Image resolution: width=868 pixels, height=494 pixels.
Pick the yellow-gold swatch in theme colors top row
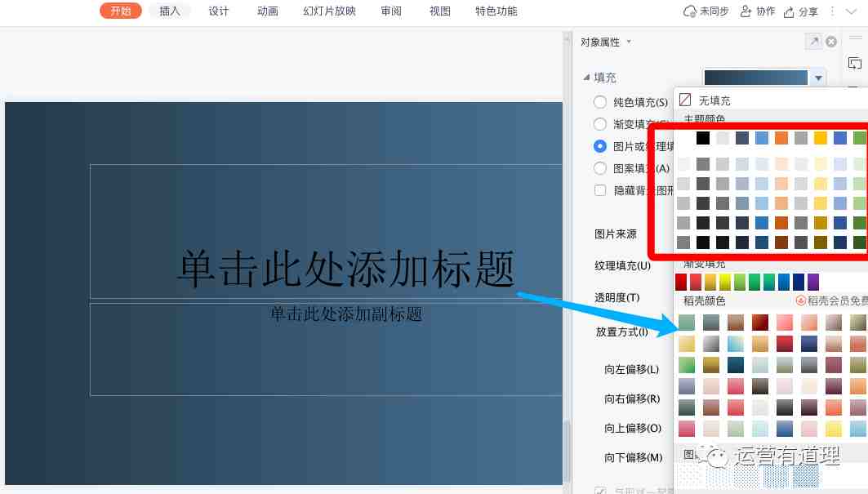click(x=821, y=138)
